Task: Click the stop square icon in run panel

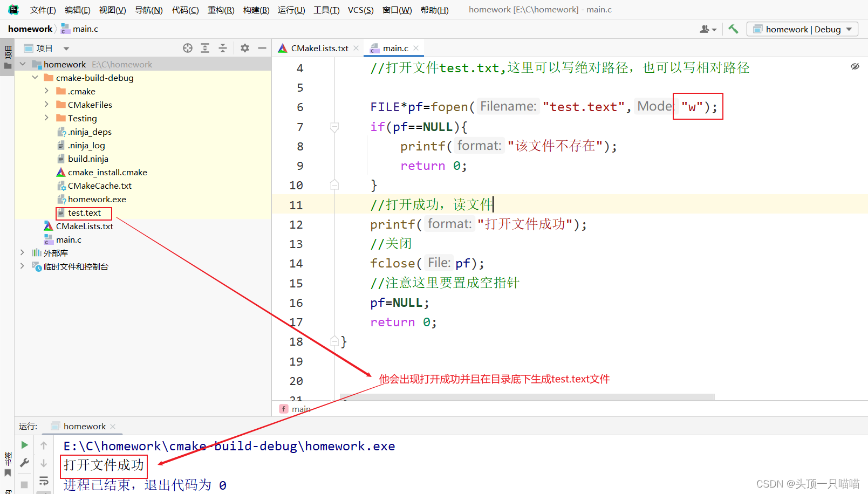Action: pyautogui.click(x=24, y=484)
